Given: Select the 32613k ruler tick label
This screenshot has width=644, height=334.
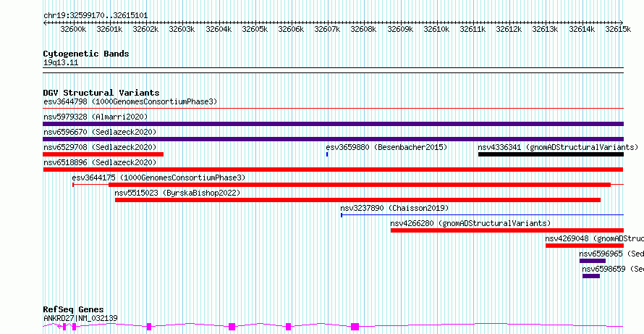Looking at the screenshot, I should tap(545, 29).
